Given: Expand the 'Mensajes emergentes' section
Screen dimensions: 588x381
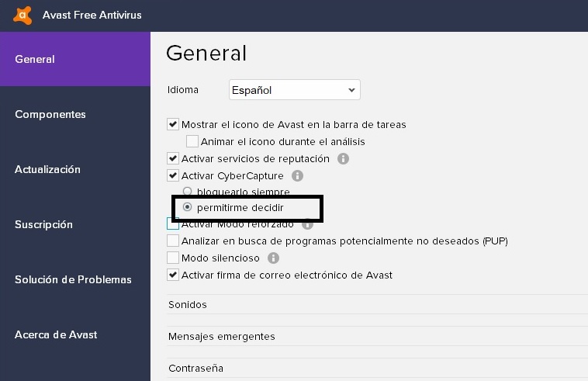Looking at the screenshot, I should (x=221, y=337).
